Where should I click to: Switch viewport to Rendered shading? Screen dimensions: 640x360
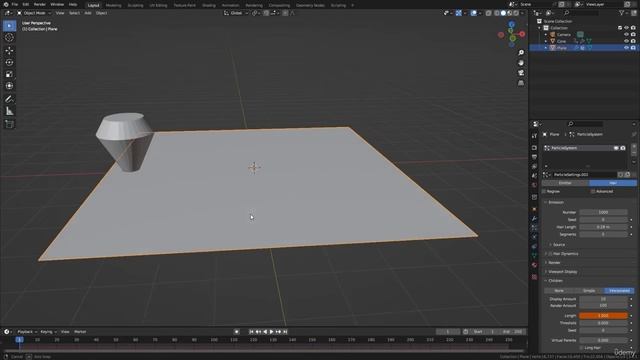[516, 13]
